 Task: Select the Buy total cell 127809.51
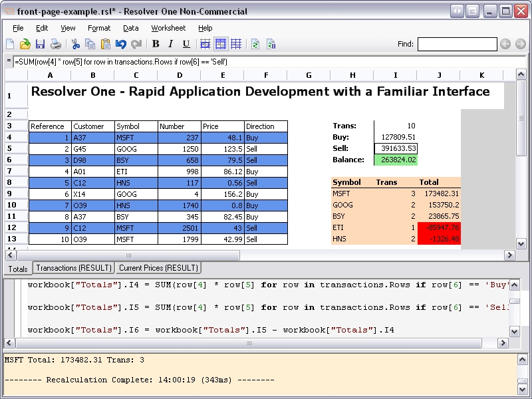[x=396, y=137]
